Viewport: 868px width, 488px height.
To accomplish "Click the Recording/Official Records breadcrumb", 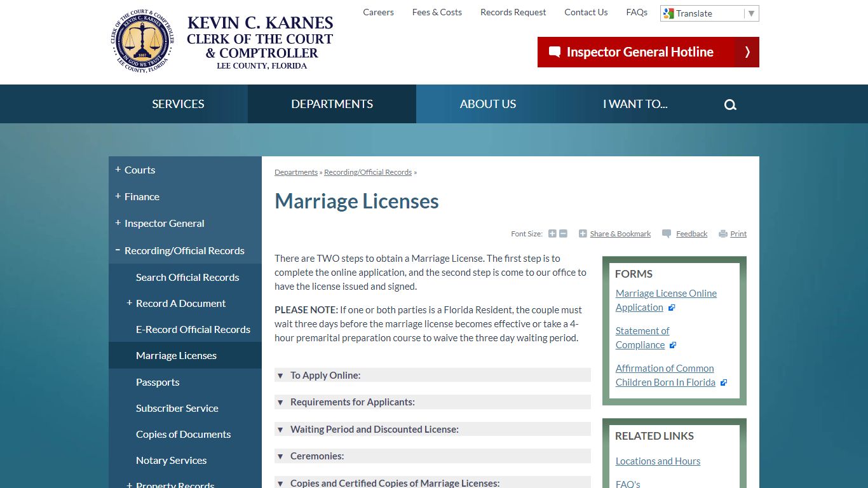I will coord(368,172).
